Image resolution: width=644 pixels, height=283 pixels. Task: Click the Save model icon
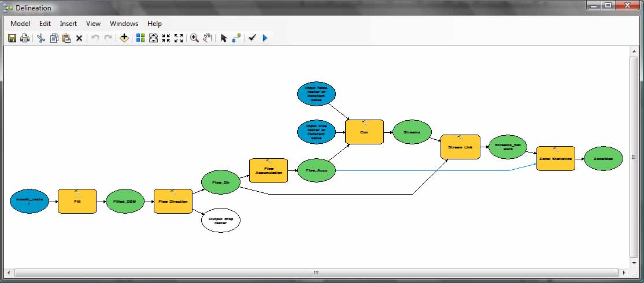[12, 38]
